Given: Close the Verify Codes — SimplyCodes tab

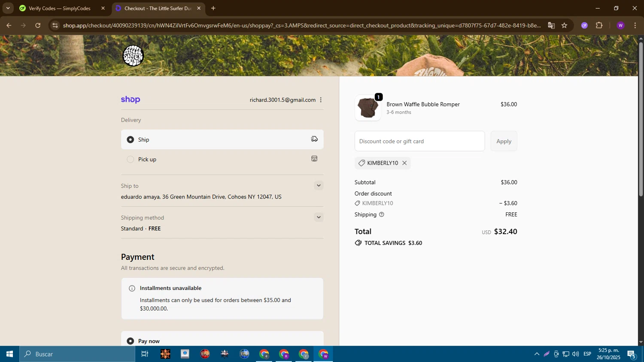Looking at the screenshot, I should tap(103, 8).
